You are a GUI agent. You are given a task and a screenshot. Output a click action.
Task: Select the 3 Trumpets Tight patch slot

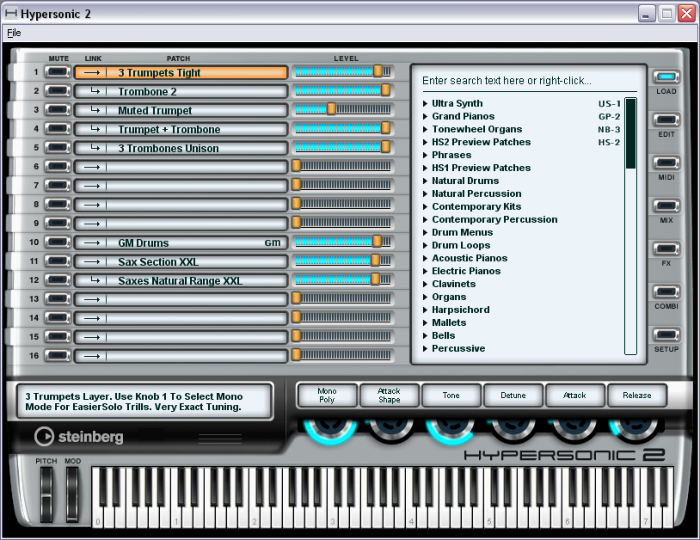(180, 73)
